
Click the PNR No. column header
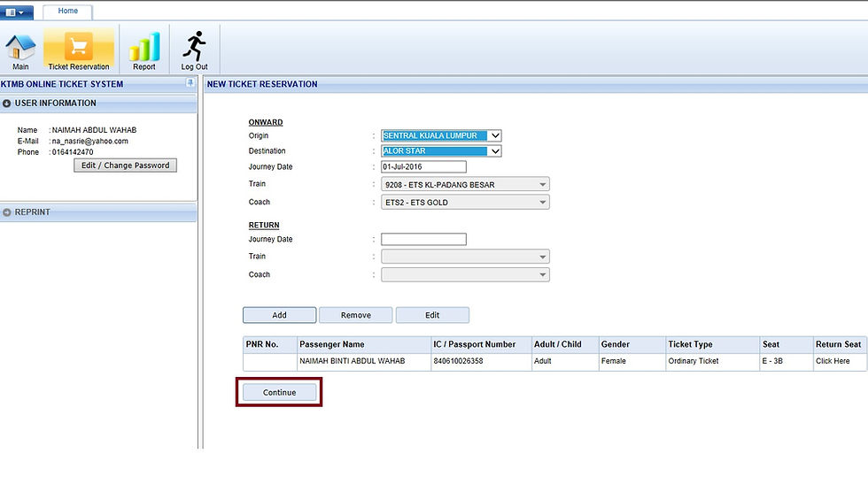click(x=270, y=344)
